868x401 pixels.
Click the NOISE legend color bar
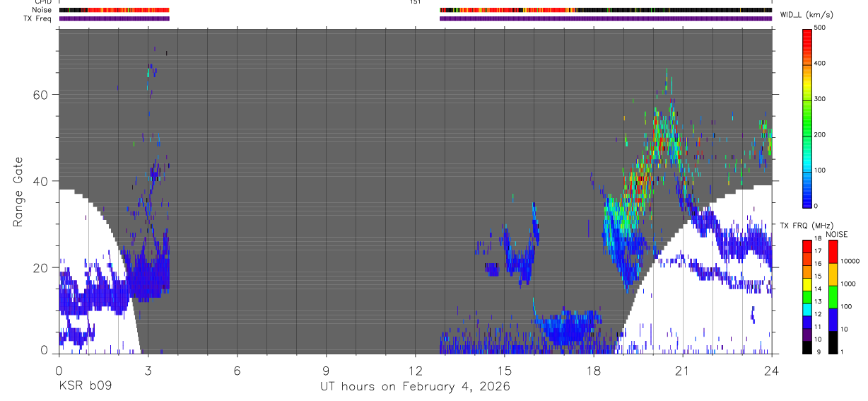pos(832,296)
